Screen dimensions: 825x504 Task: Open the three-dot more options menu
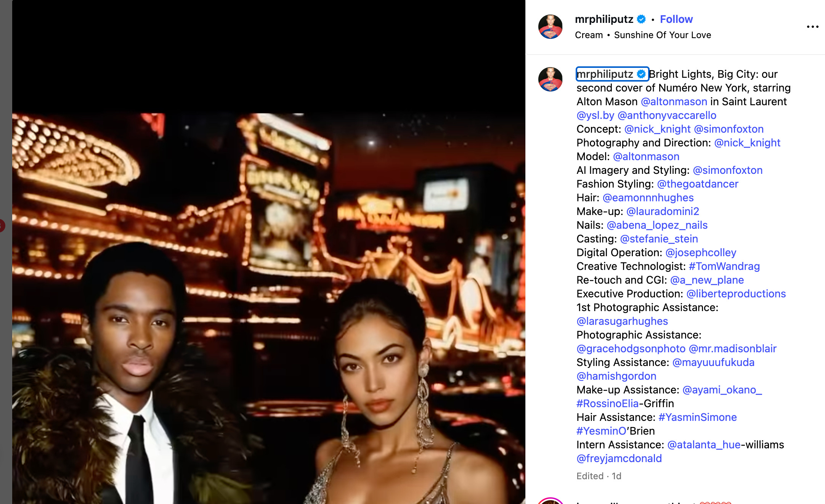point(812,27)
